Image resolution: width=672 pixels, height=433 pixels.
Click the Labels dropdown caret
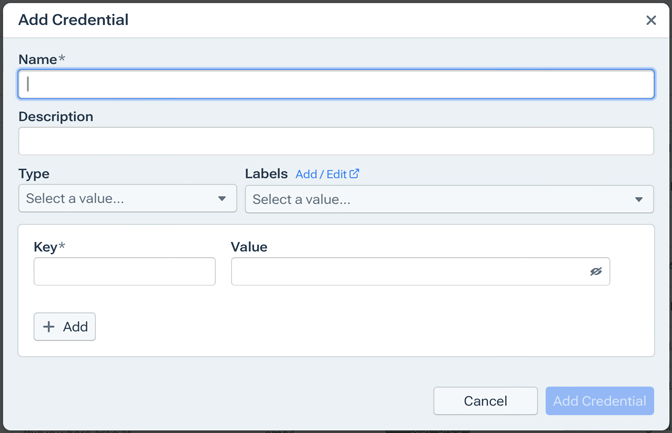coord(639,200)
